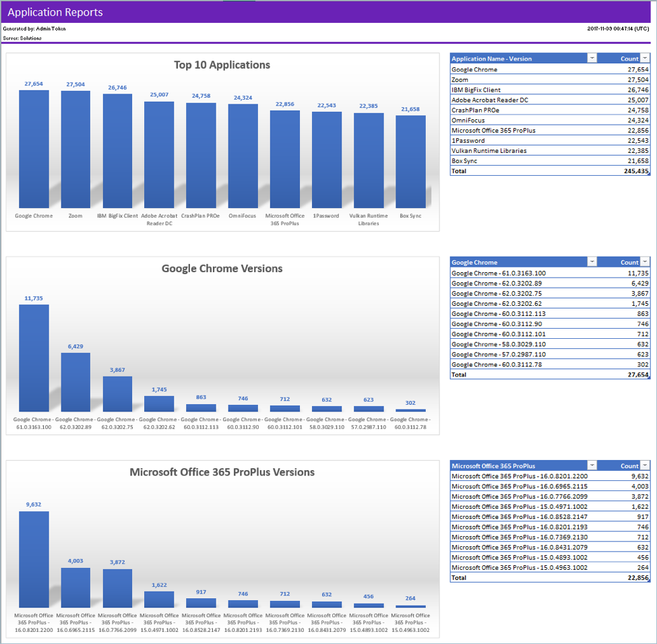This screenshot has height=644, width=657.
Task: Select the Zoom bar in Top 10 chart
Action: point(75,150)
